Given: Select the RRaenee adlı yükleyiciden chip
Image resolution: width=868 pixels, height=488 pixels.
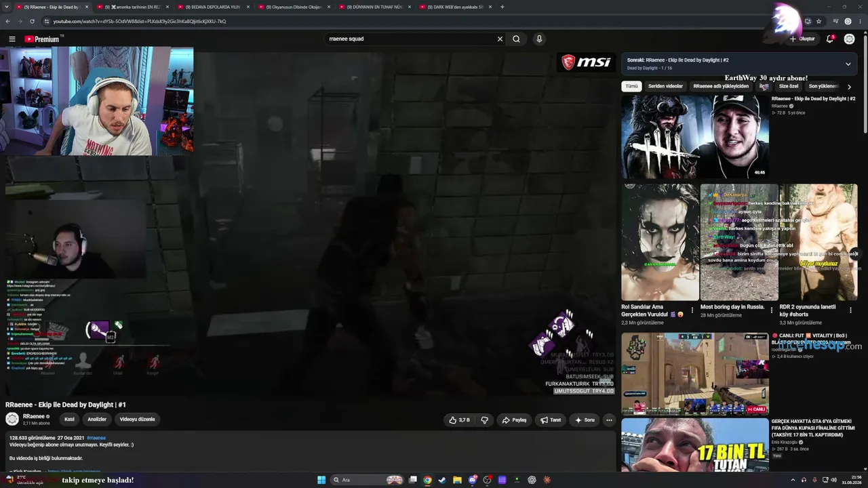Looking at the screenshot, I should (x=721, y=87).
